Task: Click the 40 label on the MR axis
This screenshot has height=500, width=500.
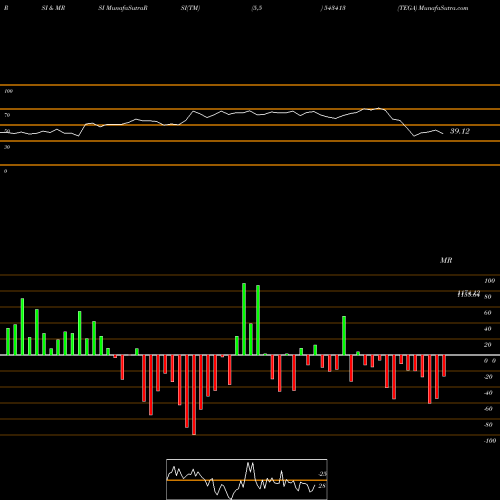Action: (x=488, y=329)
